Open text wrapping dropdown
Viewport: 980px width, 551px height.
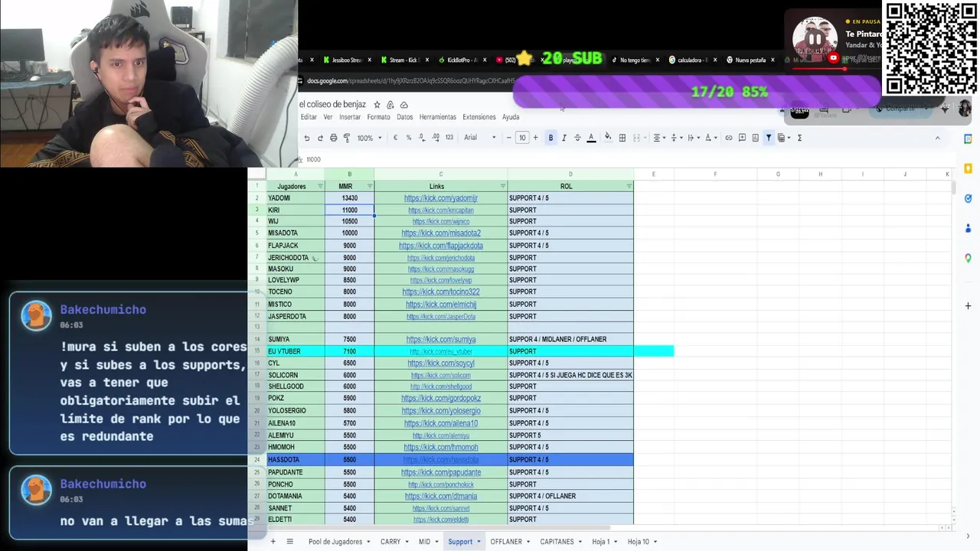tap(693, 138)
